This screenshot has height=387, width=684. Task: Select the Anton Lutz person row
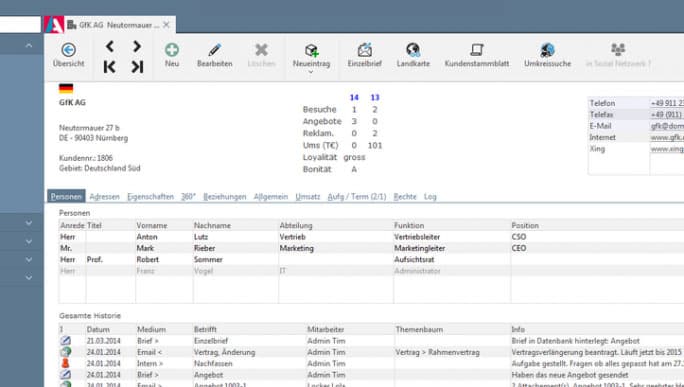click(x=371, y=237)
